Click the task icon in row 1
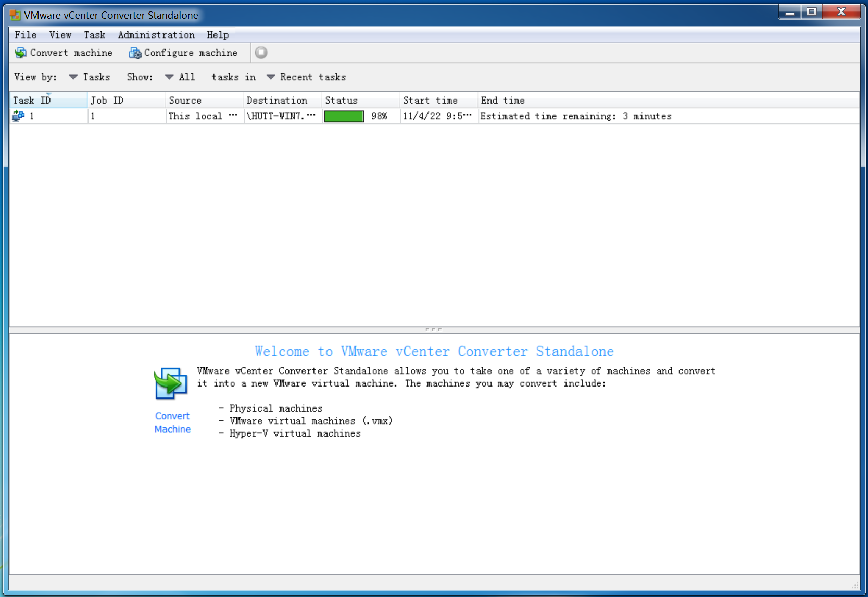868x597 pixels. 18,116
